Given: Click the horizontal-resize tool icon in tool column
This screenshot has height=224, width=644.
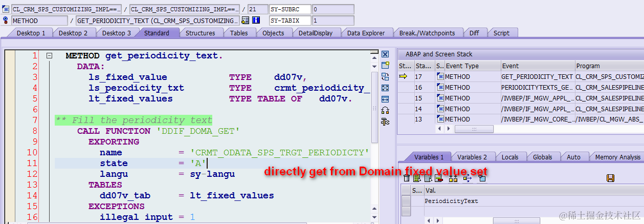Looking at the screenshot, I should 386,99.
